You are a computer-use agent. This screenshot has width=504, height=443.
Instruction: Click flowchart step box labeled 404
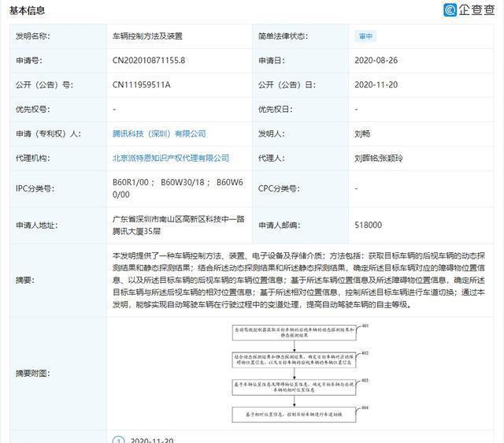[x=294, y=415]
